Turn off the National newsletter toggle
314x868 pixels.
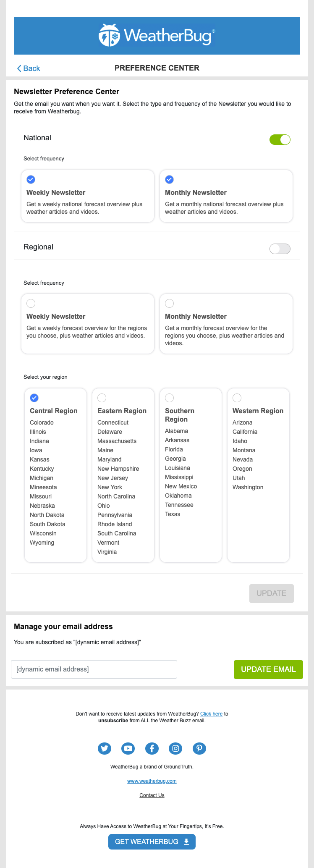(280, 139)
